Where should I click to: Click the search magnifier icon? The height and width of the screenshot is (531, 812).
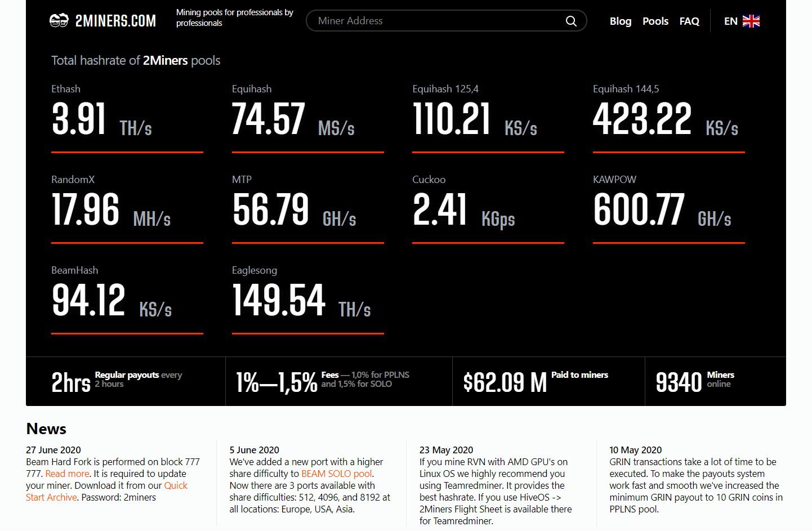click(x=571, y=20)
